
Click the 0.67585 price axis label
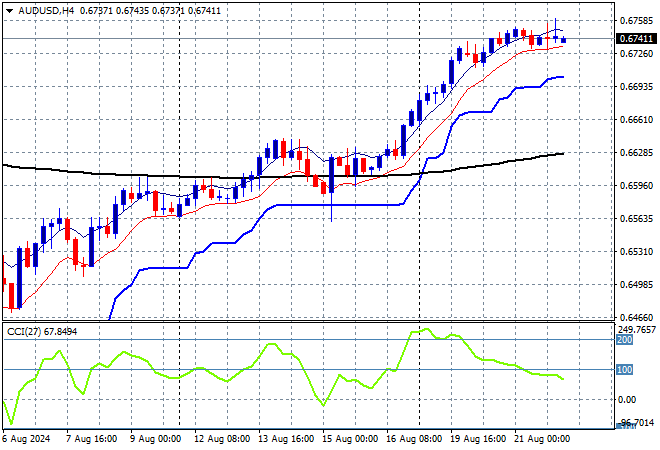pos(637,21)
